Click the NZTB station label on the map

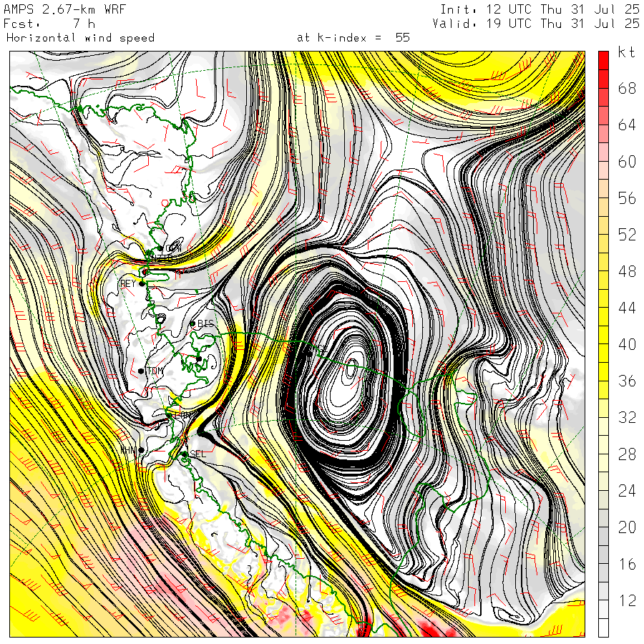(162, 258)
